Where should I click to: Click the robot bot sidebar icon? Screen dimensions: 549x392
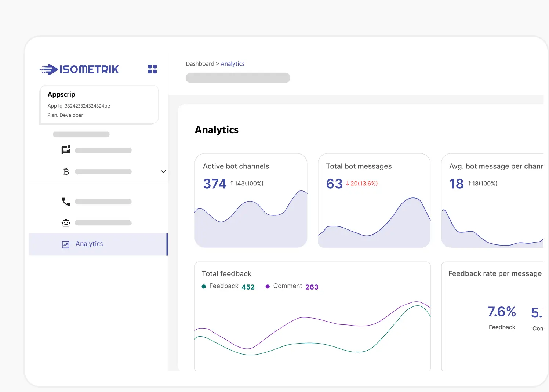(66, 223)
